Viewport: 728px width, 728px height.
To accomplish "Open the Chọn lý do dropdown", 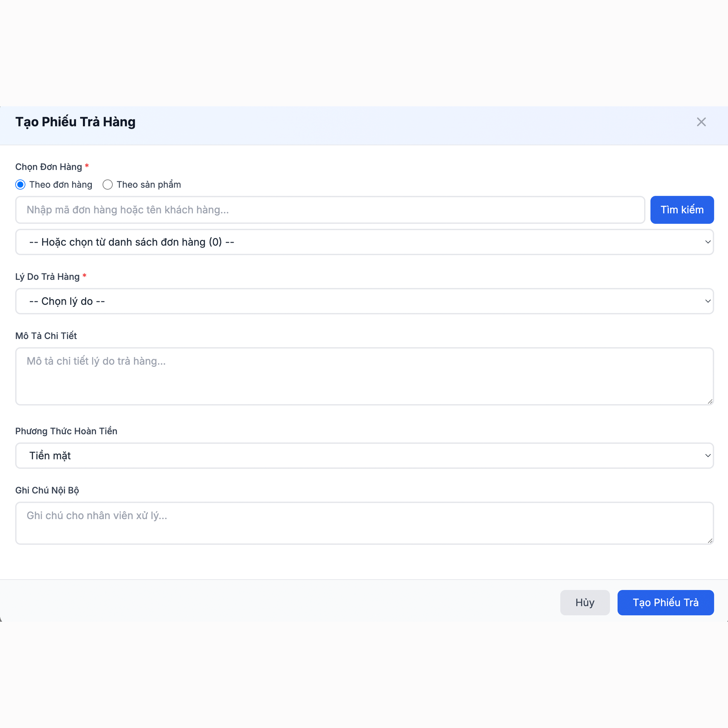I will 364,301.
